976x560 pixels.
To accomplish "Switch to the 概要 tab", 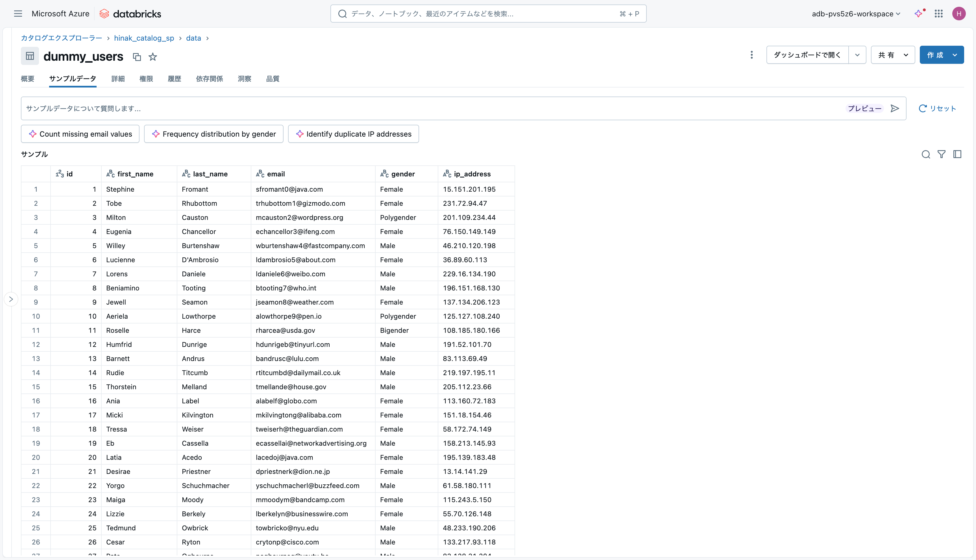I will coord(27,79).
